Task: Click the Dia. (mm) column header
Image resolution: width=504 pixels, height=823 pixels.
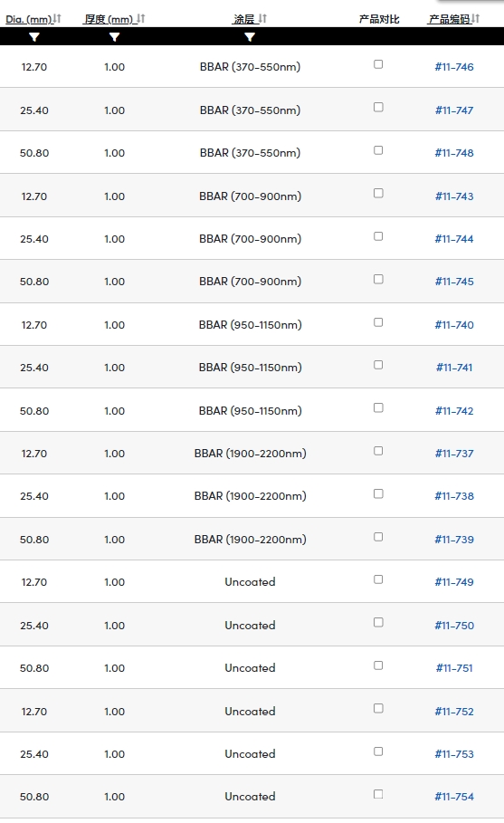Action: 29,19
